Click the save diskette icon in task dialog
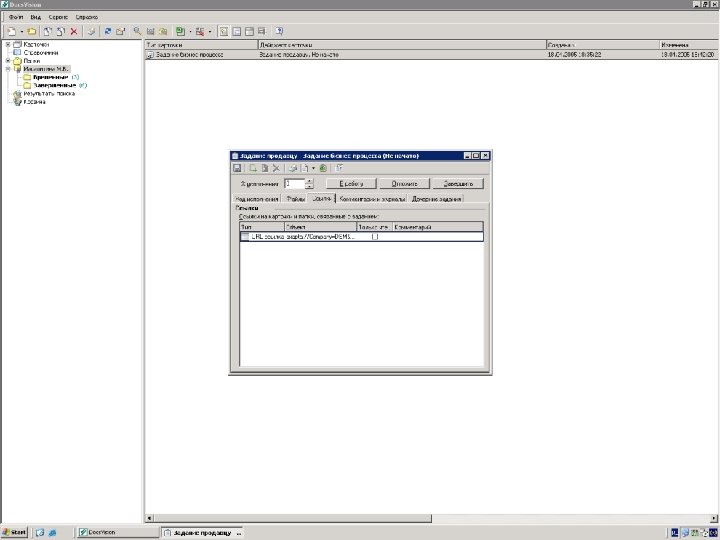Image resolution: width=720 pixels, height=540 pixels. [237, 168]
